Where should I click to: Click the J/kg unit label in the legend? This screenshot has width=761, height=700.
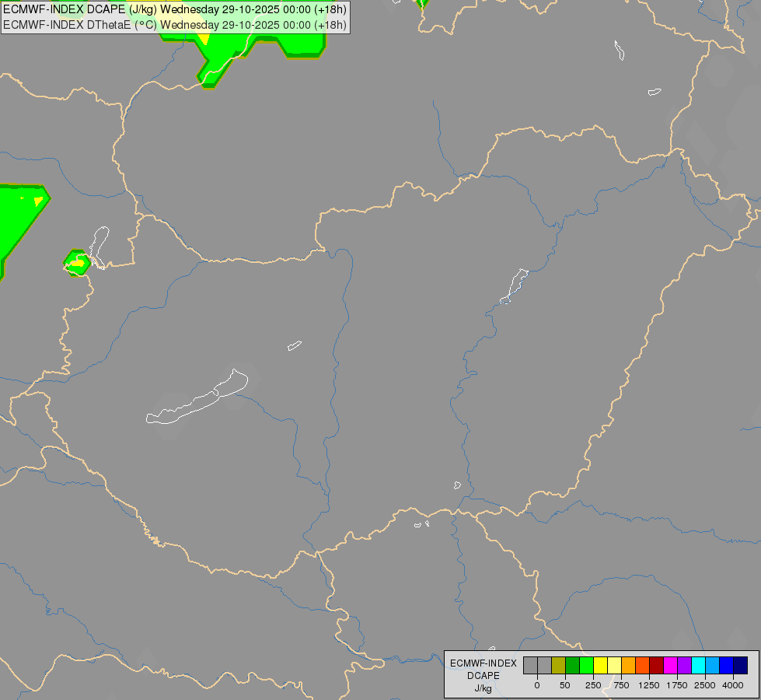point(483,688)
